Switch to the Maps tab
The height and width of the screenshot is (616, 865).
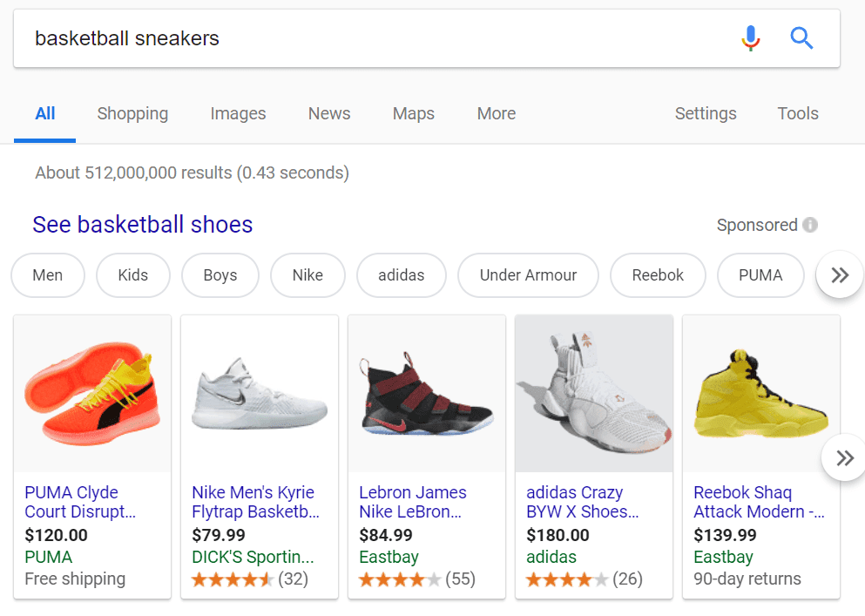click(x=414, y=114)
